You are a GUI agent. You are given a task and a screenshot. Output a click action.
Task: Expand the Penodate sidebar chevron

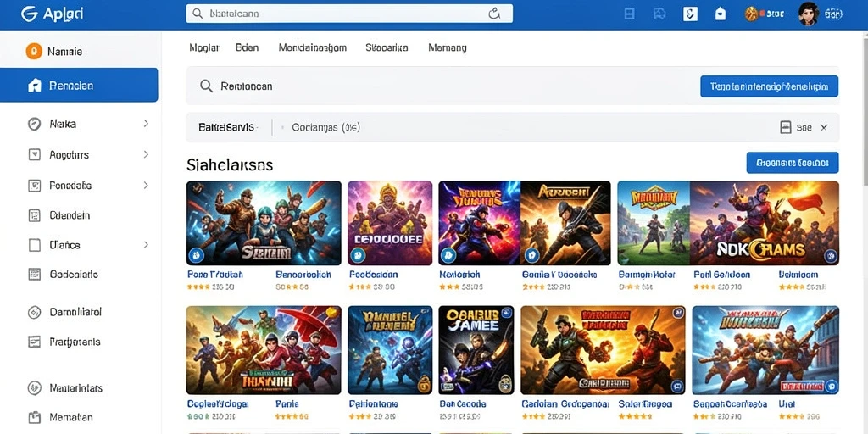pos(146,185)
